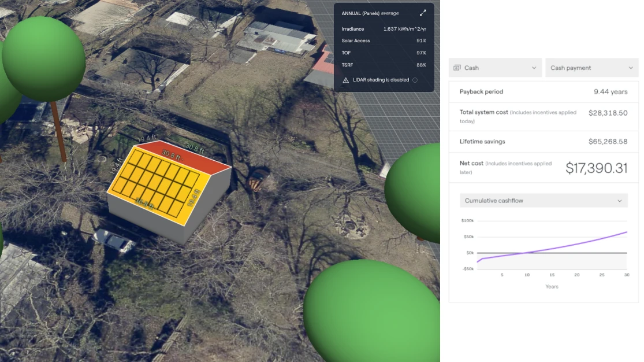Click the TSRF percentage row
This screenshot has height=362, width=644.
tap(384, 65)
